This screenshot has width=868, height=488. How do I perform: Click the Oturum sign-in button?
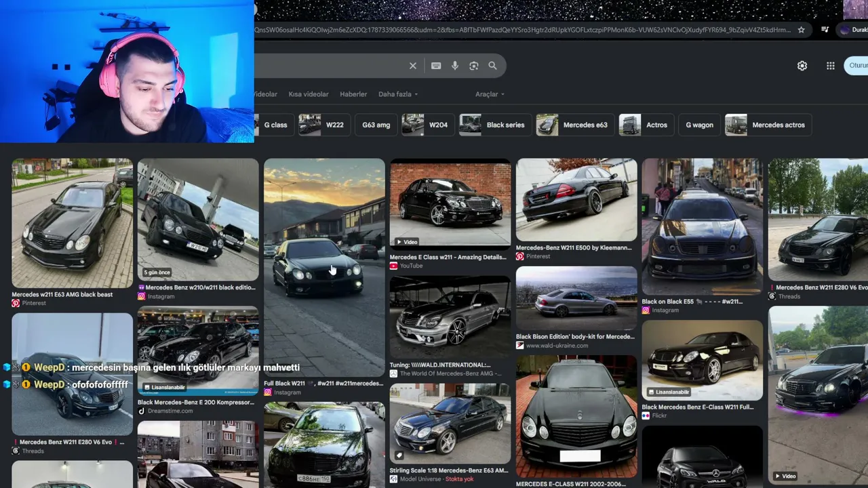coord(856,66)
